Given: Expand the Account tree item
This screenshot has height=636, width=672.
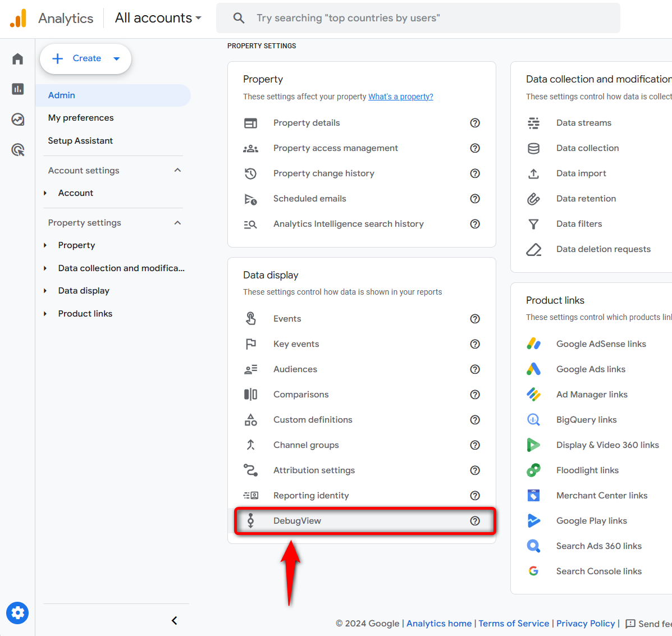Looking at the screenshot, I should pos(45,193).
